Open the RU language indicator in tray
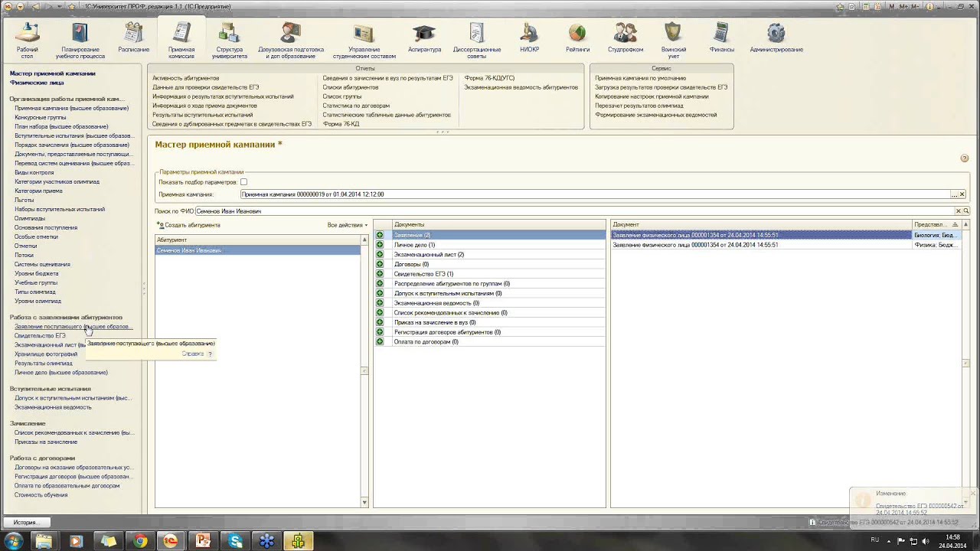The image size is (980, 551). pyautogui.click(x=875, y=540)
